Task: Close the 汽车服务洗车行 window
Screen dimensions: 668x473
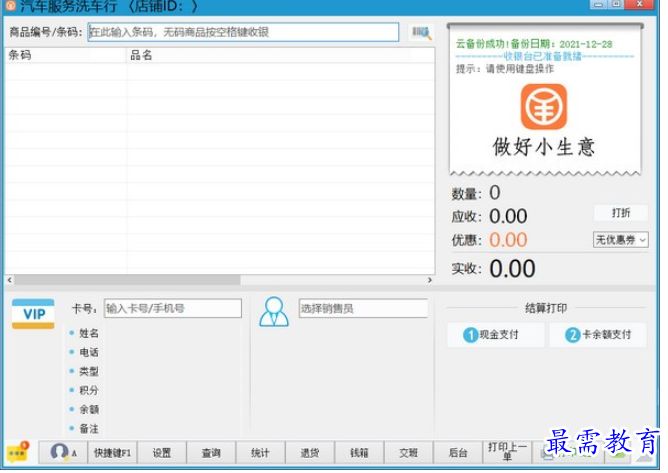Action: point(639,4)
